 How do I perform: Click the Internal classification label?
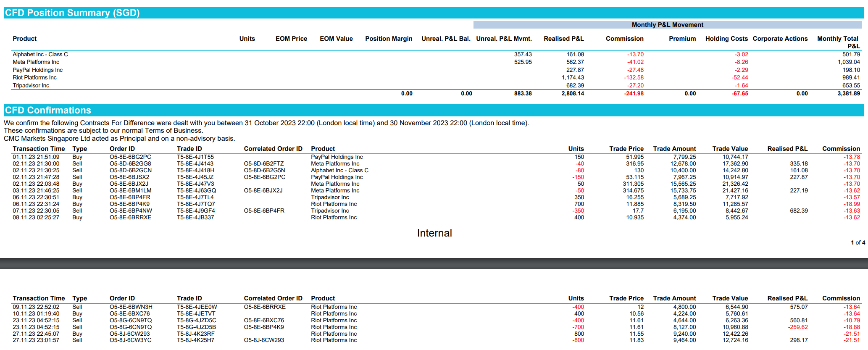point(434,233)
